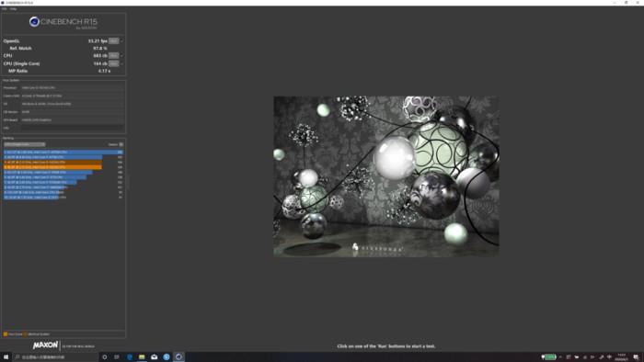Open the Help menu
Screen dimensions: 644x362
13,8
